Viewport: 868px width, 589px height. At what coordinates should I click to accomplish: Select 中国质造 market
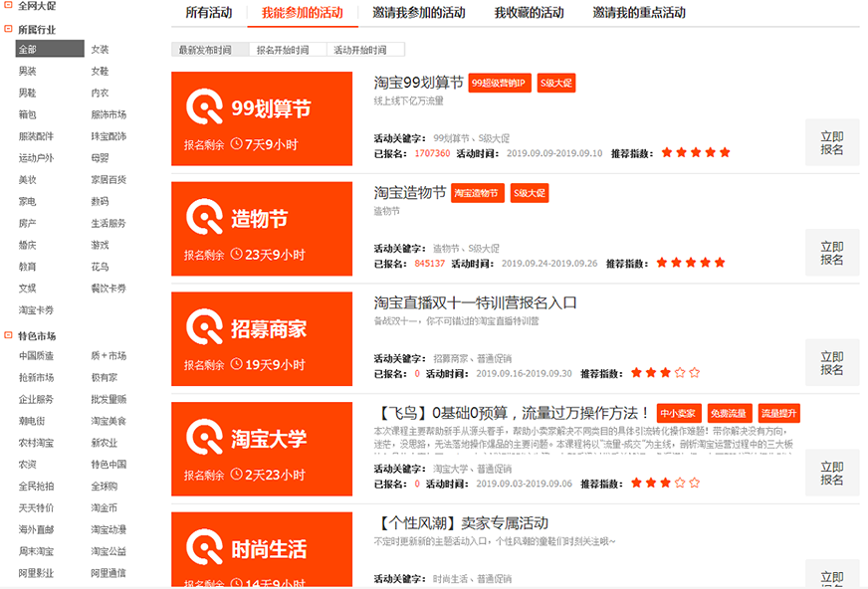36,355
